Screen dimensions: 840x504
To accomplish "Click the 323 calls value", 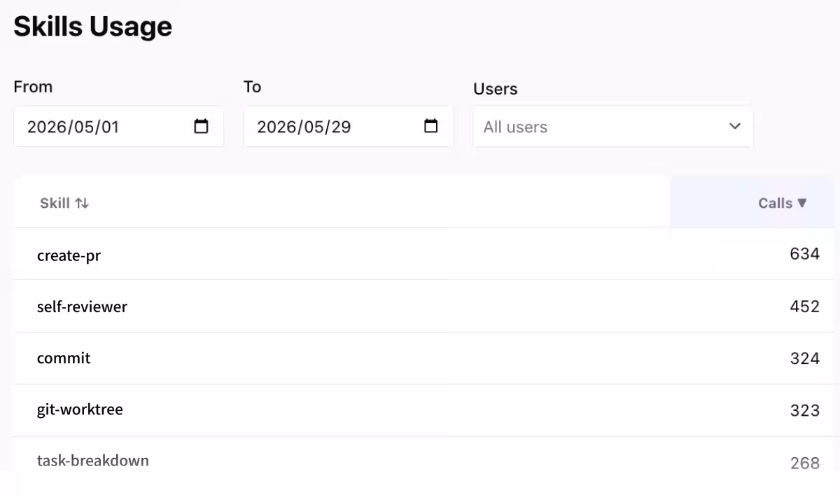I will point(805,410).
